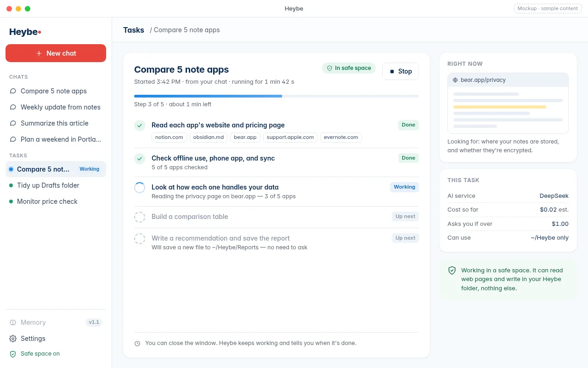Stop the running task
This screenshot has height=368, width=588.
coord(400,71)
